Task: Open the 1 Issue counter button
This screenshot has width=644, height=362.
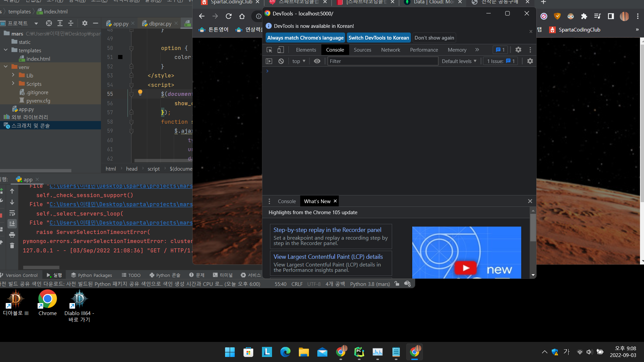Action: (500, 61)
